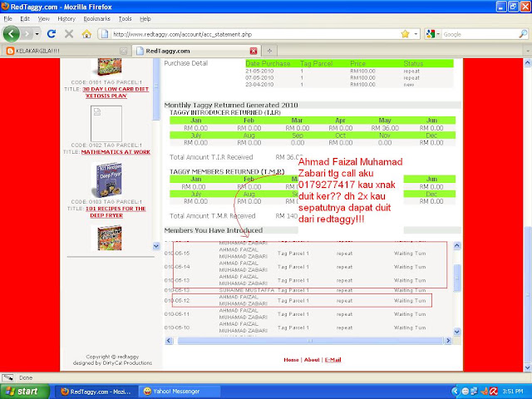Open the Mathematics At Work link
This screenshot has width=532, height=399.
[x=116, y=151]
